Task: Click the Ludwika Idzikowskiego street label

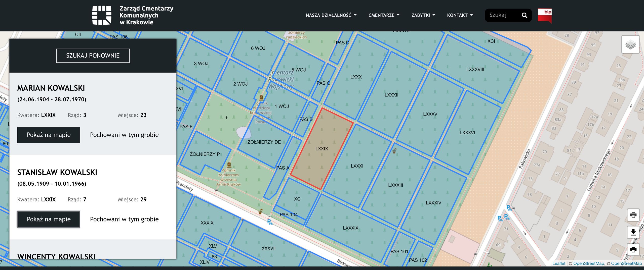Action: tap(599, 170)
